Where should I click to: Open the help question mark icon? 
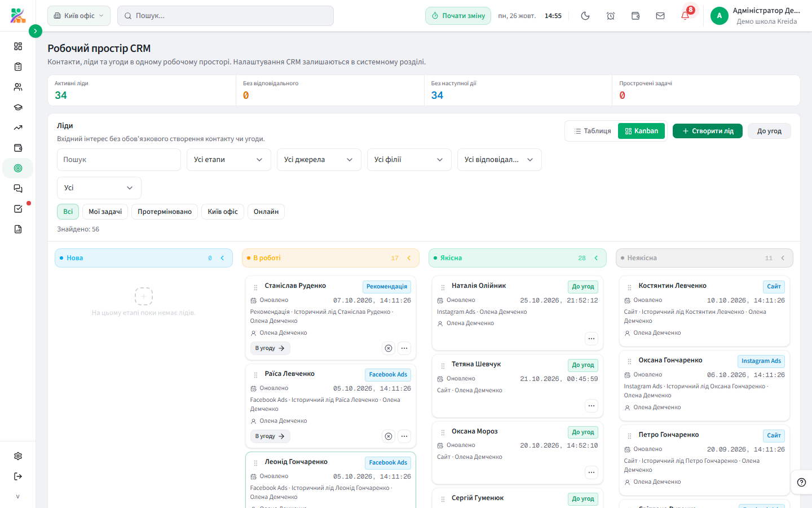coord(801,482)
